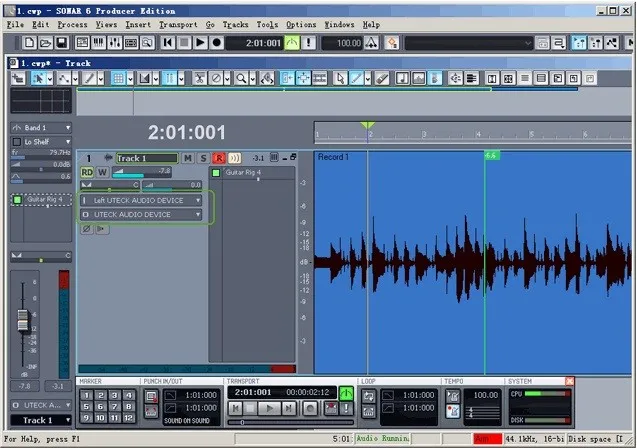The height and width of the screenshot is (448, 637).
Task: Open the Transport menu
Action: coord(178,24)
